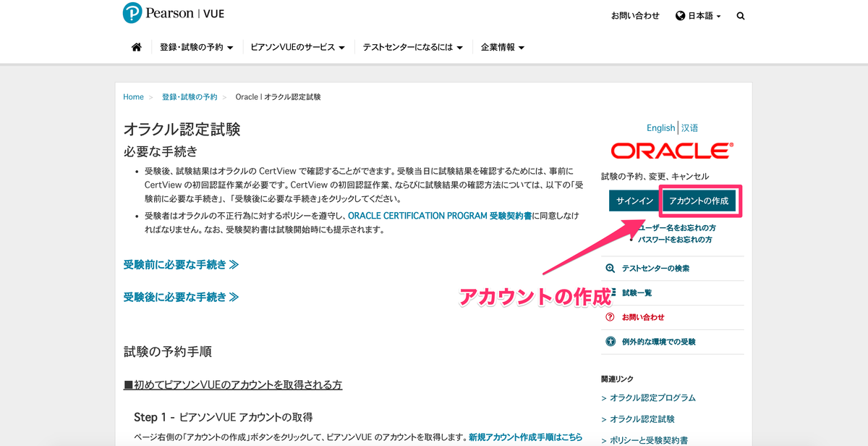Click the magnifier icon next to テストセンターの検索
This screenshot has width=868, height=446.
(x=610, y=268)
